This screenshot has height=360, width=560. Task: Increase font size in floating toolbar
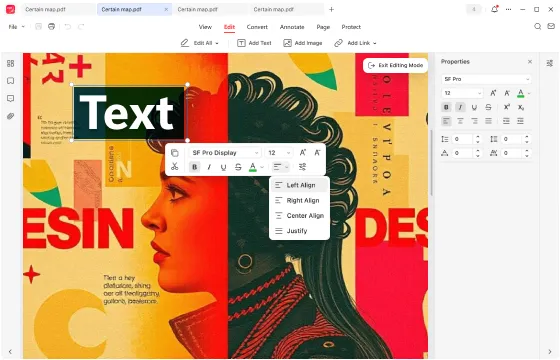[x=302, y=152]
